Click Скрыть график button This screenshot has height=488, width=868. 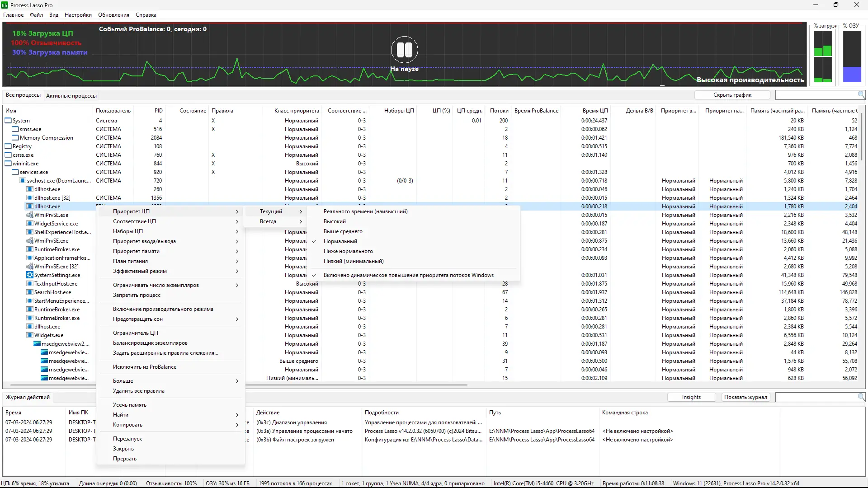pos(732,95)
